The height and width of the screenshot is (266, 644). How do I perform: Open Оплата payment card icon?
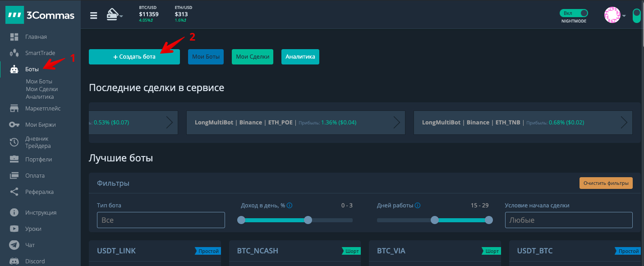14,176
